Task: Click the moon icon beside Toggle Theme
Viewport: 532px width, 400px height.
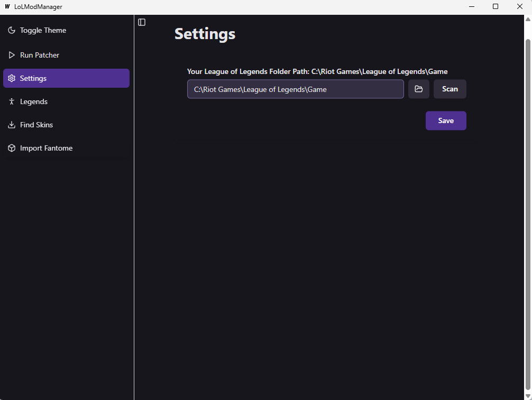Action: click(11, 30)
